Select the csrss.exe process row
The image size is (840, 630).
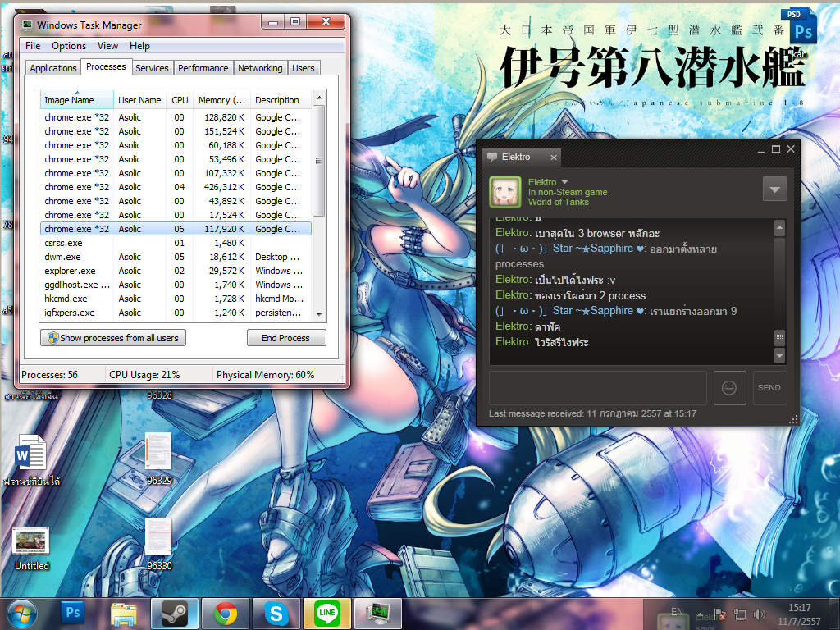176,243
